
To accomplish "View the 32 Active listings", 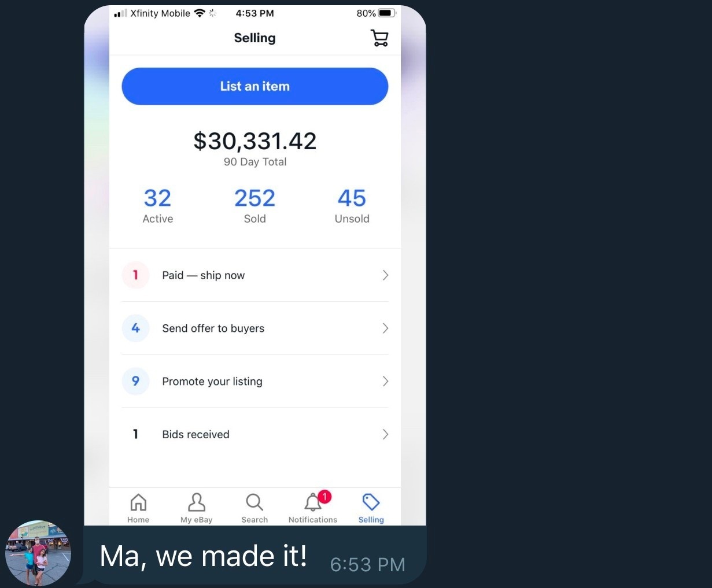I will pyautogui.click(x=158, y=205).
